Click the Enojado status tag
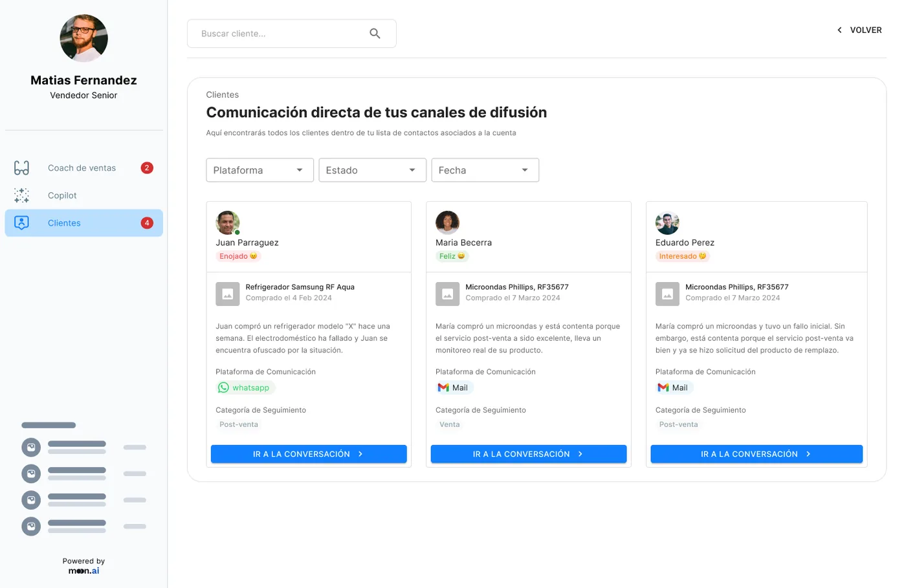Screen dimensions: 906x588 click(238, 256)
